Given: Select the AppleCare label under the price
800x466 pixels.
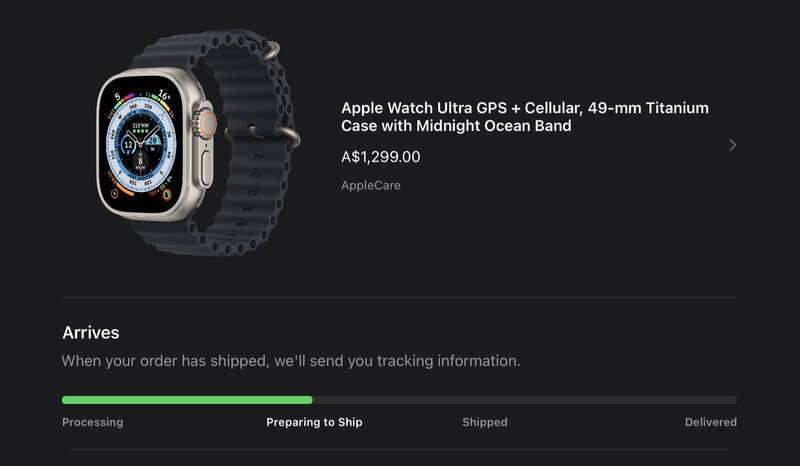Looking at the screenshot, I should [x=370, y=185].
